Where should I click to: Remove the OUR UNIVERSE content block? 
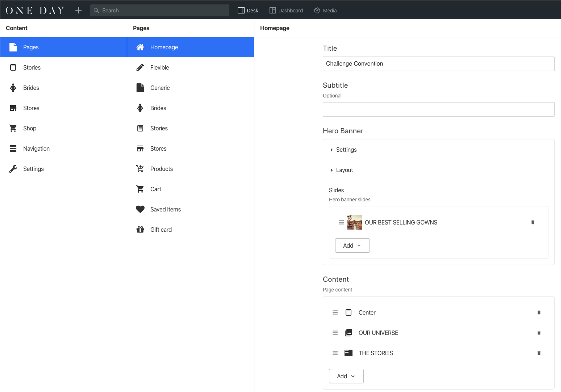tap(539, 333)
